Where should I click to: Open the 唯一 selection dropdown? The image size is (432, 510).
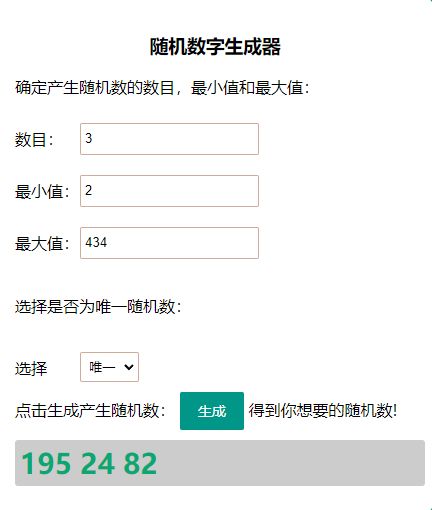tap(109, 367)
